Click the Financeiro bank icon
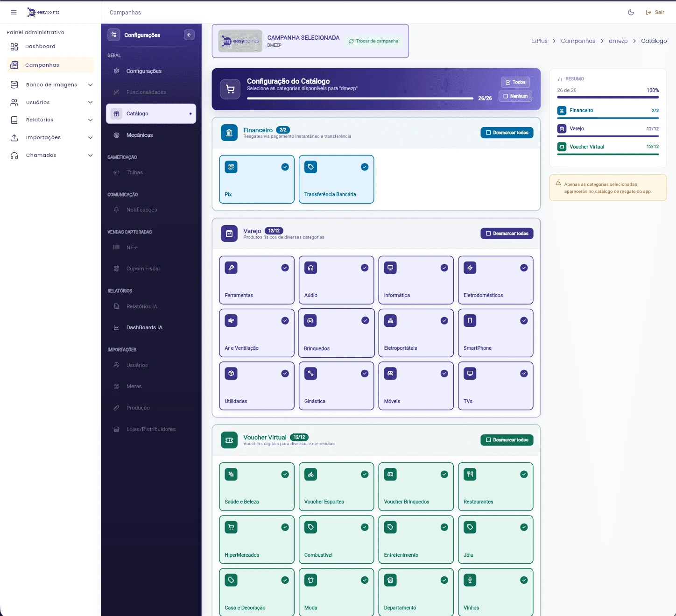 point(229,133)
